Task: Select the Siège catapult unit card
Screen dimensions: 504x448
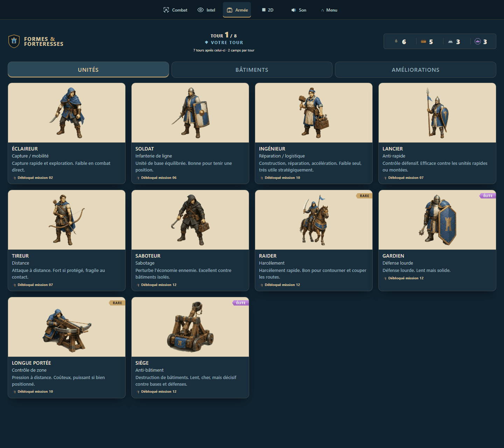Action: (190, 348)
